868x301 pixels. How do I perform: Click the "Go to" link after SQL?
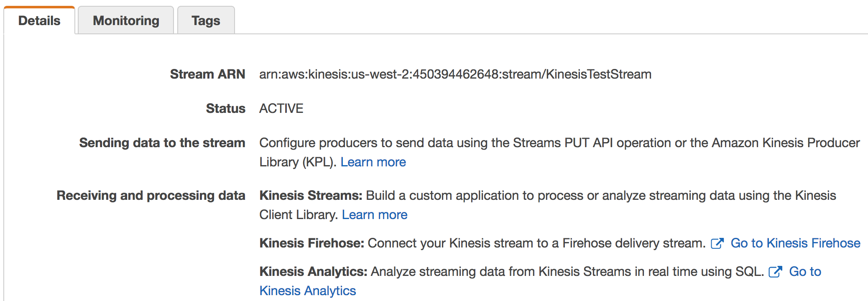[805, 271]
